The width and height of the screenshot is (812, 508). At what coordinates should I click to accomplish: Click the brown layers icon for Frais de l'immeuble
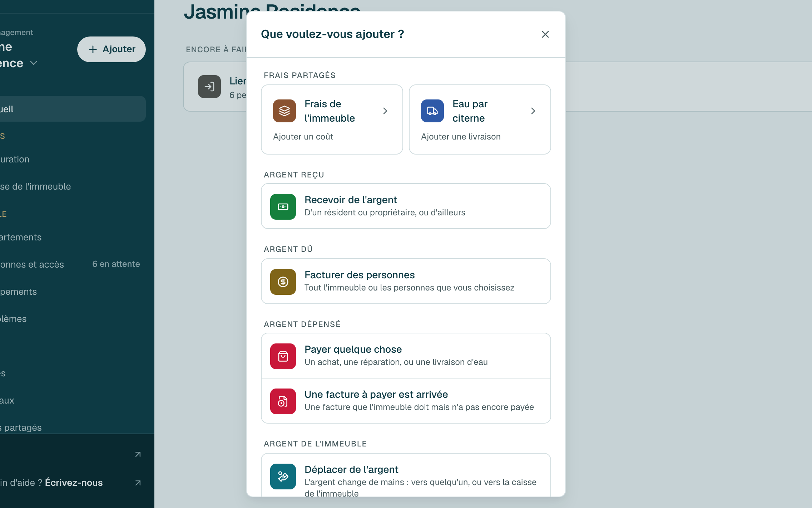point(284,111)
